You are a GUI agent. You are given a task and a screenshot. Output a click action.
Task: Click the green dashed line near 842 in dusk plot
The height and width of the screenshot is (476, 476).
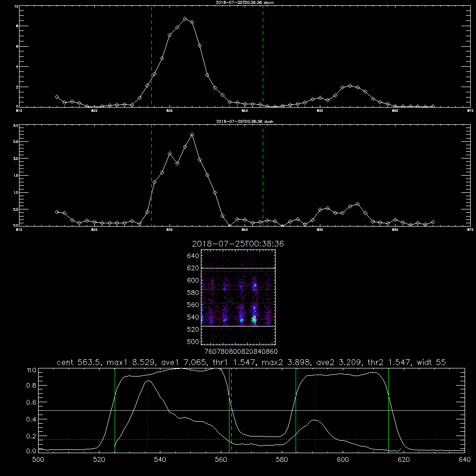(263, 175)
